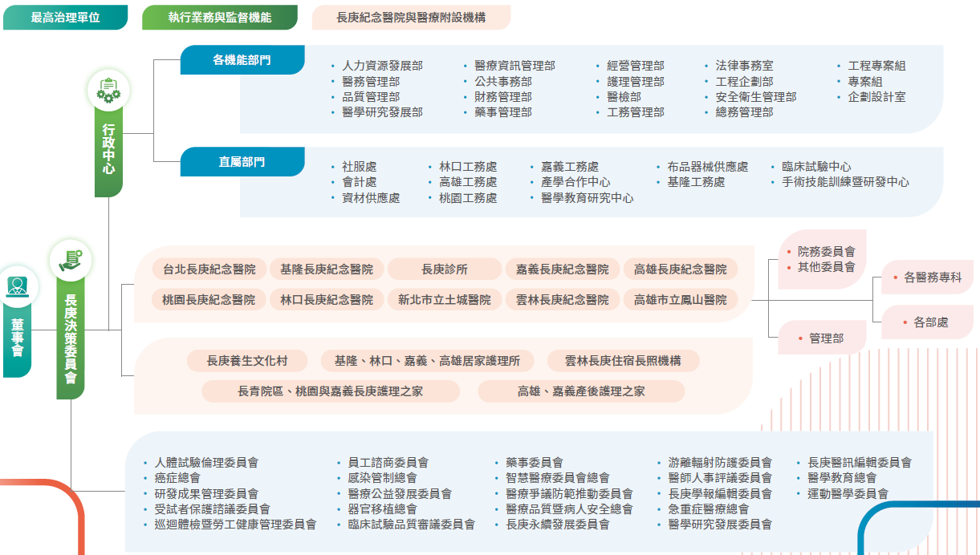Click 資材供應處 entry
980x555 pixels.
371,198
